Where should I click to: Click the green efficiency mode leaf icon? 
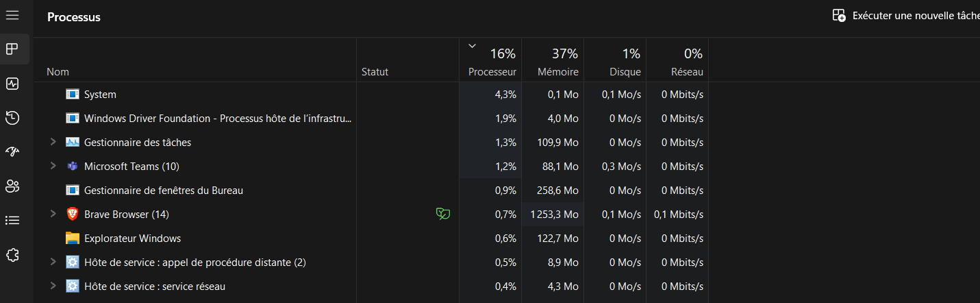[443, 215]
